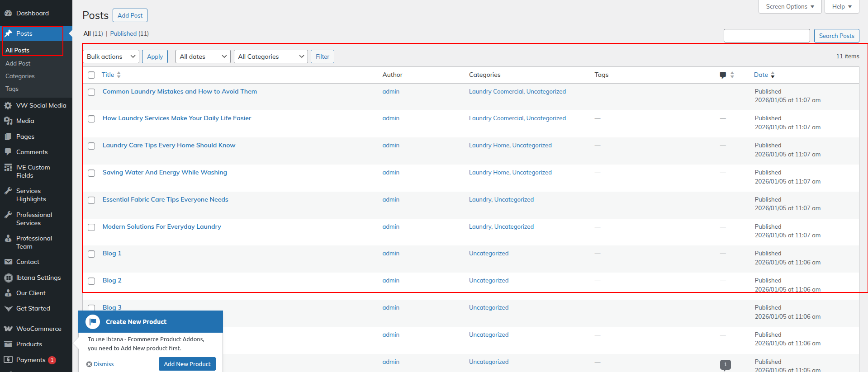This screenshot has width=868, height=372.
Task: Check the select-all posts checkbox
Action: point(91,75)
